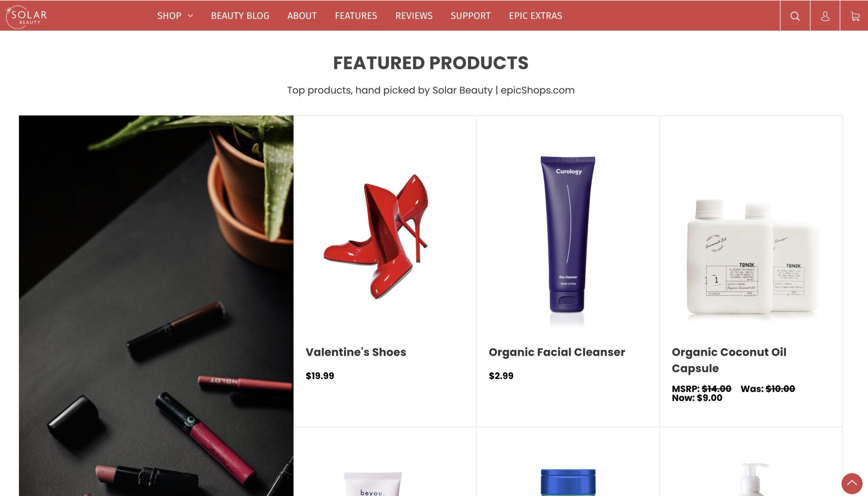This screenshot has width=868, height=496.
Task: Open the Epic Extras menu item
Action: click(535, 16)
